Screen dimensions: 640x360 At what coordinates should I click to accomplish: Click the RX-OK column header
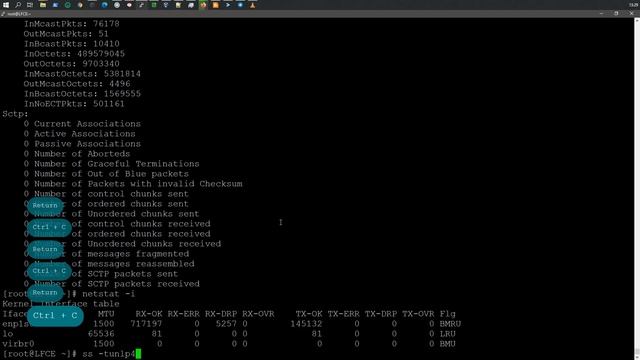point(149,314)
